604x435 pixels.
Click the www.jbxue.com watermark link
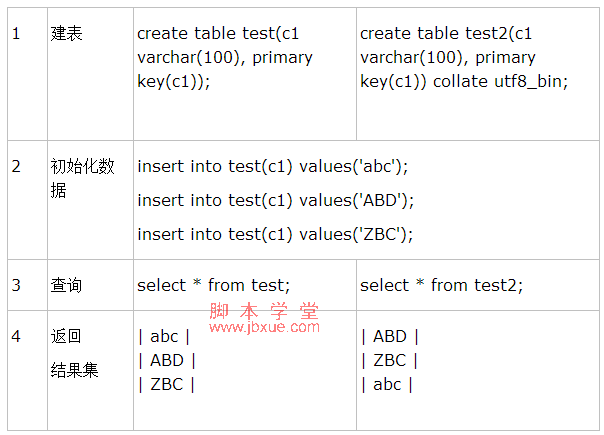[265, 327]
